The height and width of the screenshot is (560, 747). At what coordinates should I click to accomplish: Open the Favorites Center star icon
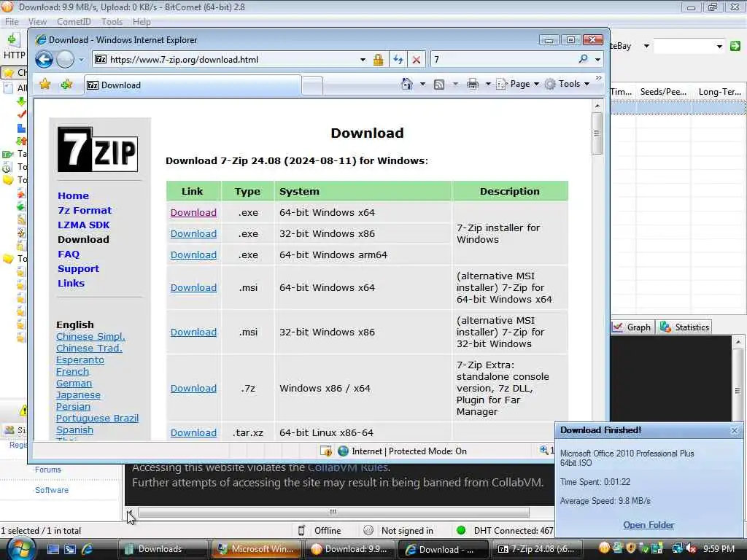pyautogui.click(x=44, y=85)
